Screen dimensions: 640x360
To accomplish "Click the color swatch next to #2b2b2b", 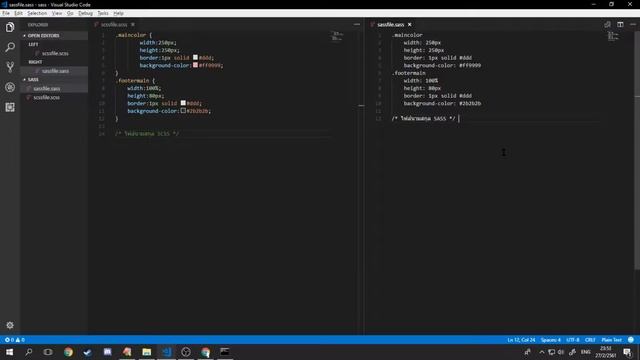I will pos(183,111).
